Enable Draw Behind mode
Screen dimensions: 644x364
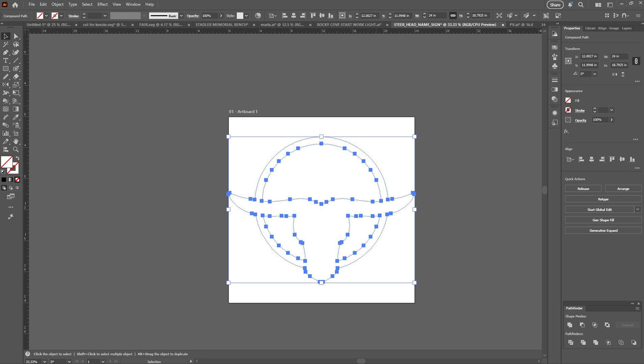(x=10, y=188)
